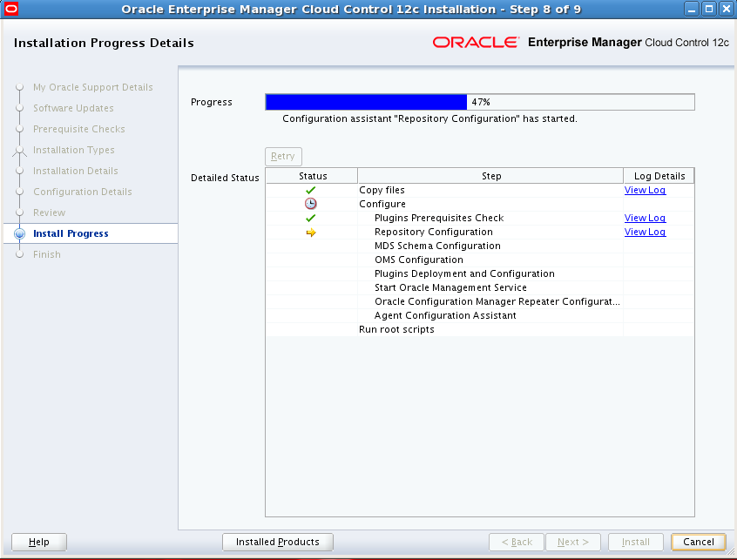
Task: Select the Copy files row text
Action: tap(382, 190)
